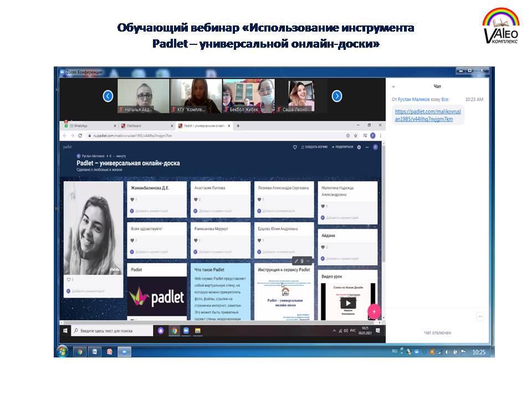Show previous participants with left arrow
The width and height of the screenshot is (532, 399).
coord(108,96)
